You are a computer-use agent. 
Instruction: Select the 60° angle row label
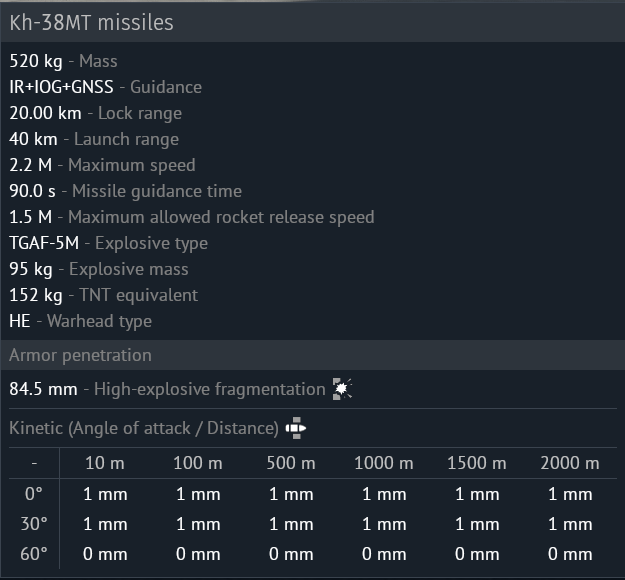[34, 554]
